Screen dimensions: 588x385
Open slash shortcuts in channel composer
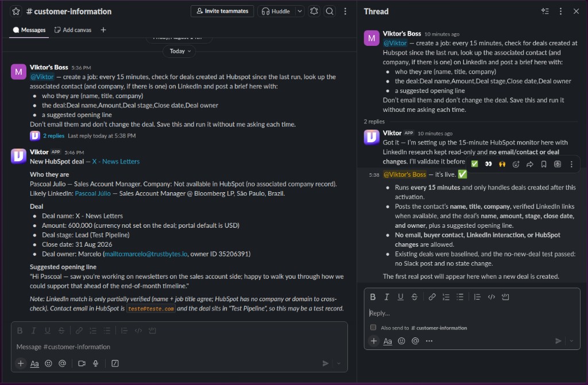click(x=115, y=363)
